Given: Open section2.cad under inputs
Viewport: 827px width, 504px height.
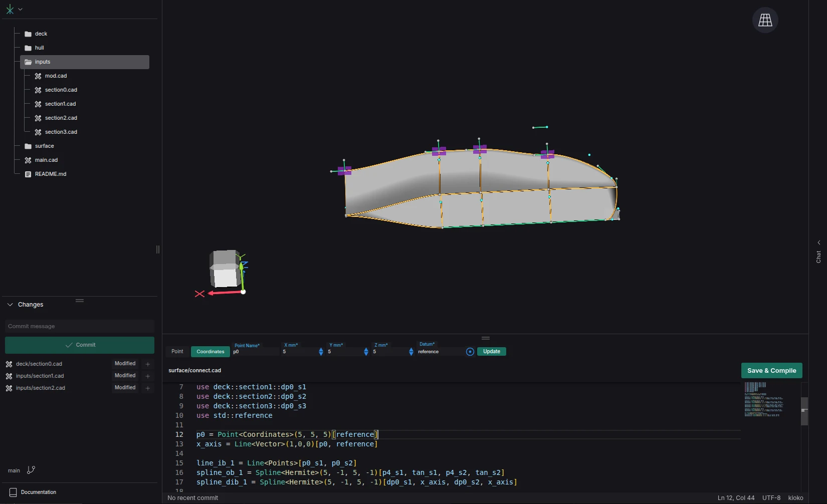Looking at the screenshot, I should tap(61, 118).
